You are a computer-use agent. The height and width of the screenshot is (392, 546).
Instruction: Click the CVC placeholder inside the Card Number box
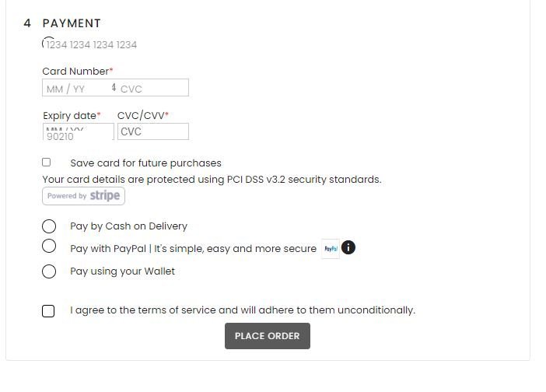coord(131,89)
